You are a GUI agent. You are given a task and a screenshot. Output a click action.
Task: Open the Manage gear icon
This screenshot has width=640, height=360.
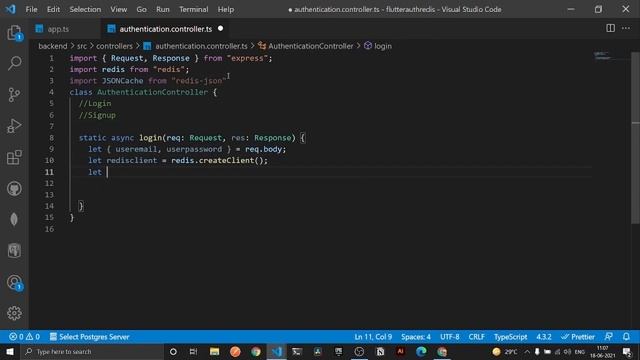tap(14, 313)
